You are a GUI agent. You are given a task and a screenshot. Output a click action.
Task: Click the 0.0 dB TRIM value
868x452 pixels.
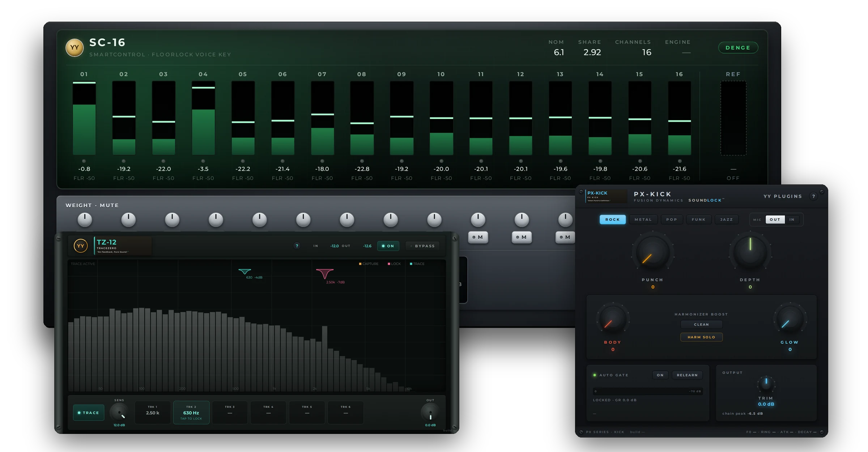click(766, 404)
